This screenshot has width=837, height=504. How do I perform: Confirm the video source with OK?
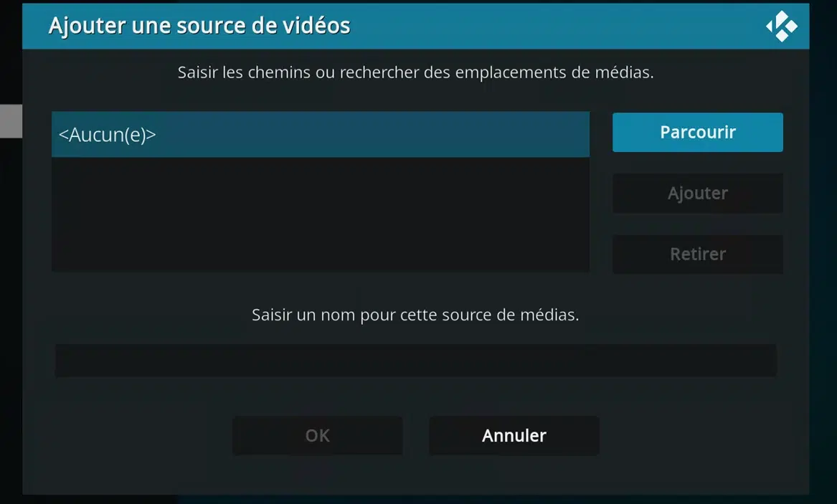tap(317, 436)
